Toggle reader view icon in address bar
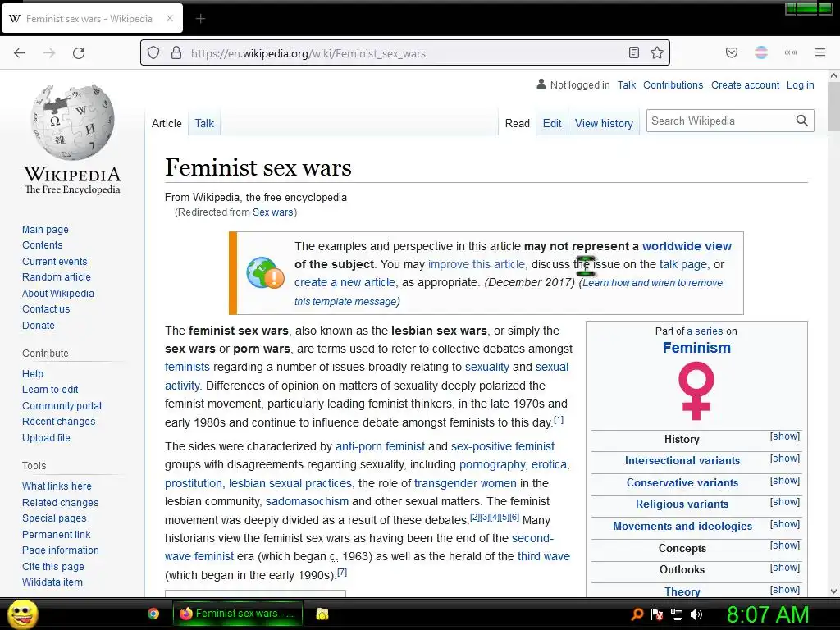 tap(634, 52)
